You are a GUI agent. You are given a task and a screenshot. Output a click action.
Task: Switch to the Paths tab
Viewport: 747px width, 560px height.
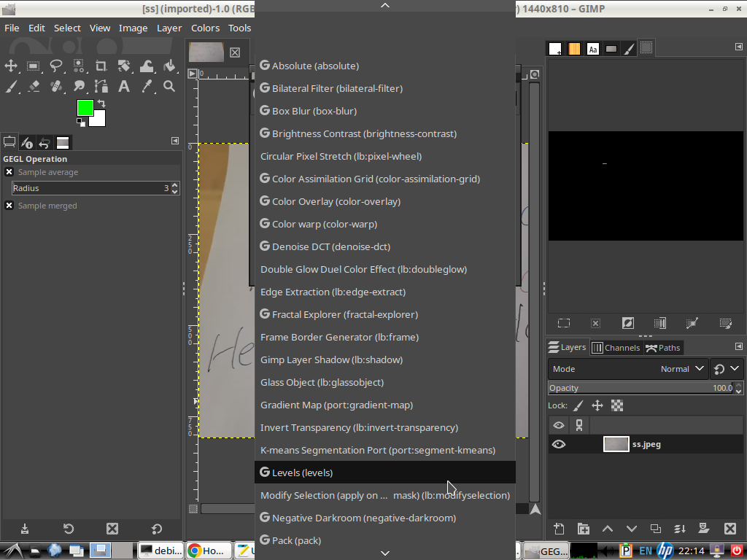[662, 348]
